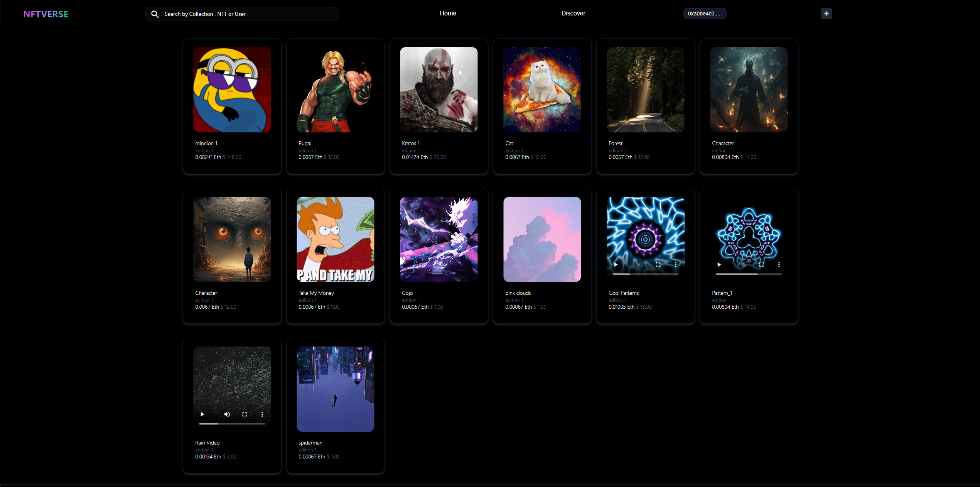This screenshot has width=980, height=487.
Task: Toggle light/dark theme sun button
Action: coord(826,14)
